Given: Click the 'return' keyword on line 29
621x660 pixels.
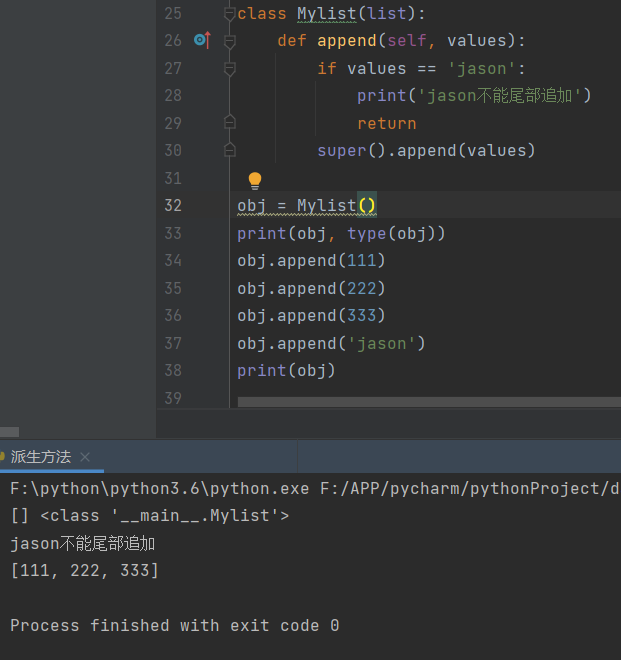Looking at the screenshot, I should pyautogui.click(x=386, y=123).
